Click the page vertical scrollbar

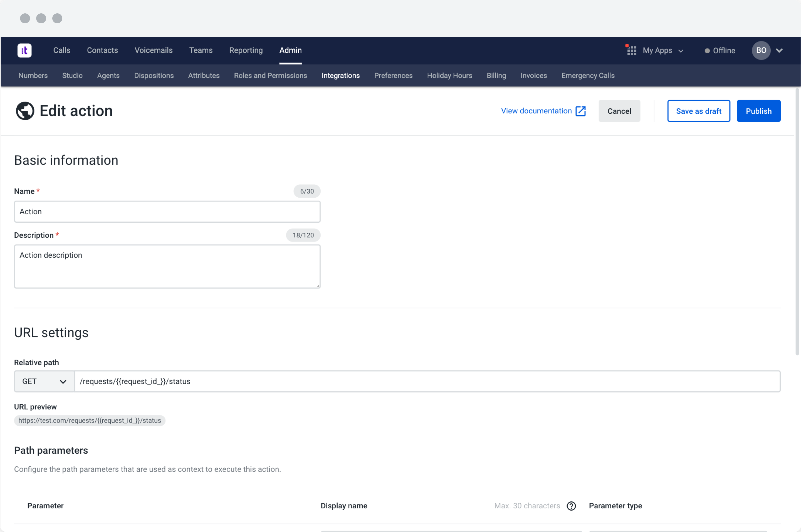(x=797, y=220)
